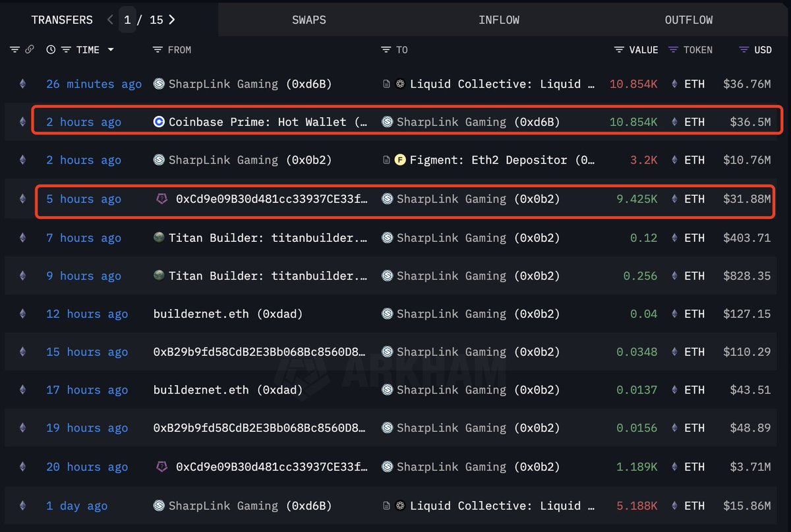The image size is (791, 532).
Task: Open the INFLOW tab
Action: coord(499,20)
